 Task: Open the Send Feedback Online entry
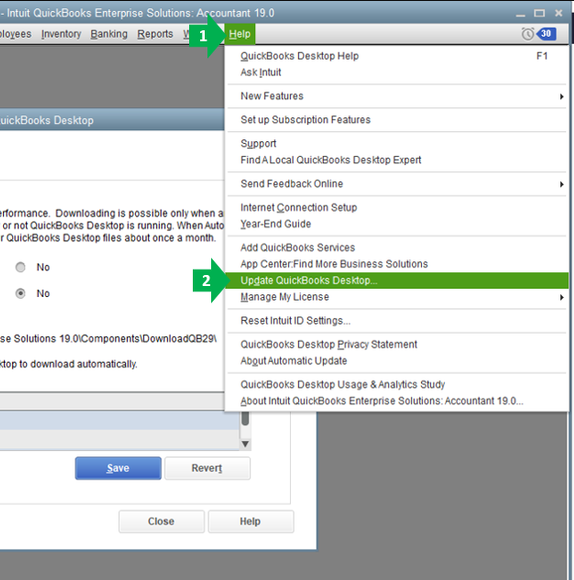396,184
